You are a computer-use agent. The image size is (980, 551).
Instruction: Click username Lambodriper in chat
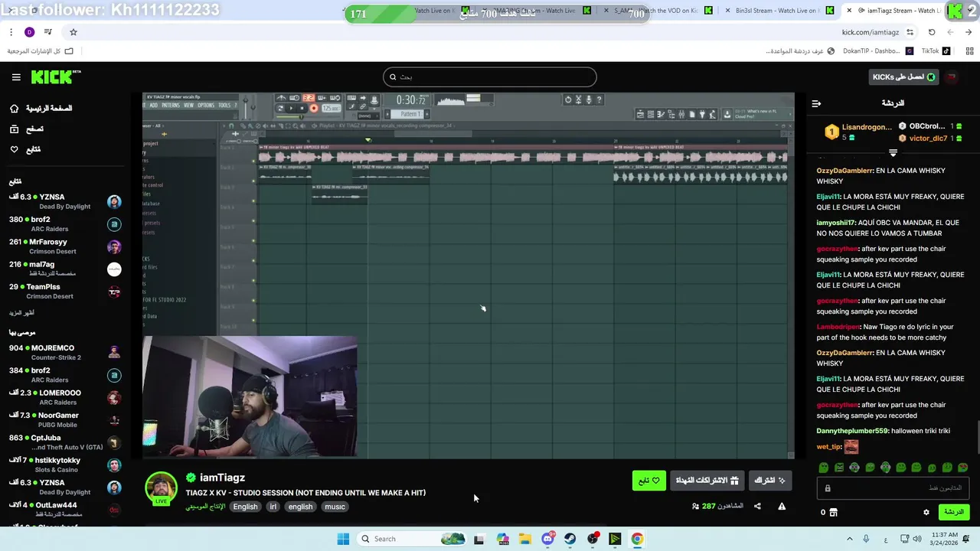click(x=838, y=327)
